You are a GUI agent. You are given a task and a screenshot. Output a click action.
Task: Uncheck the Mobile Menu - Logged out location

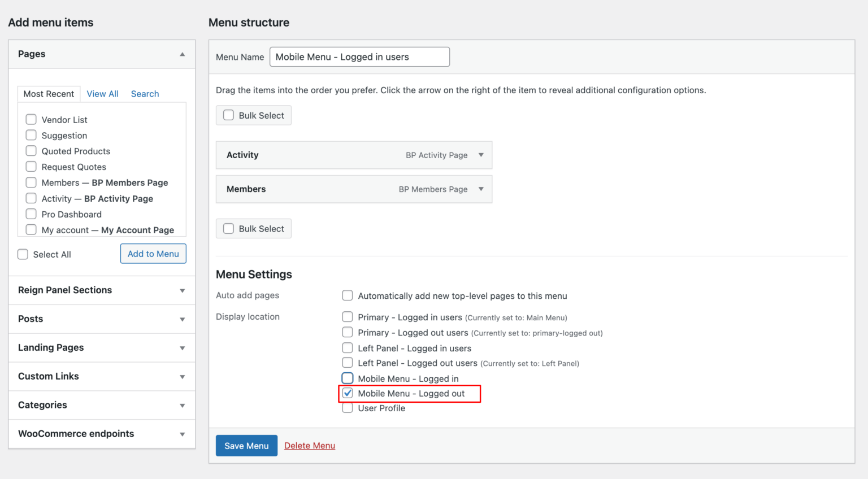[x=347, y=393]
